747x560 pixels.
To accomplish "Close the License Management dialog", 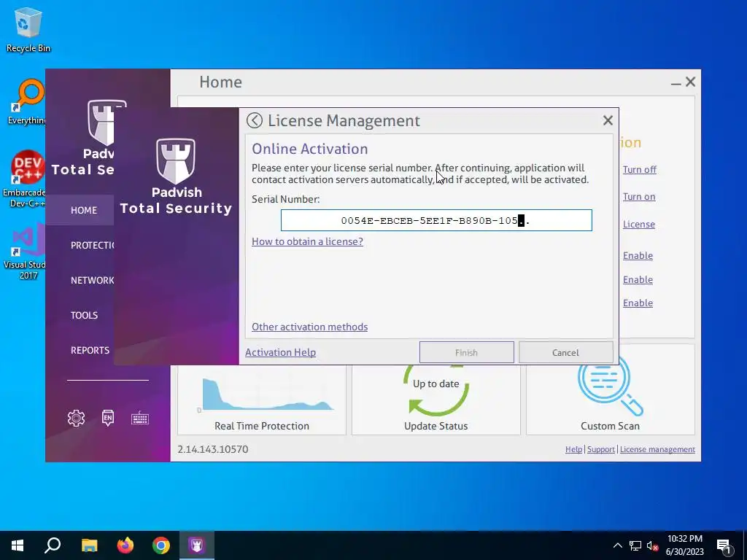I will [x=608, y=120].
